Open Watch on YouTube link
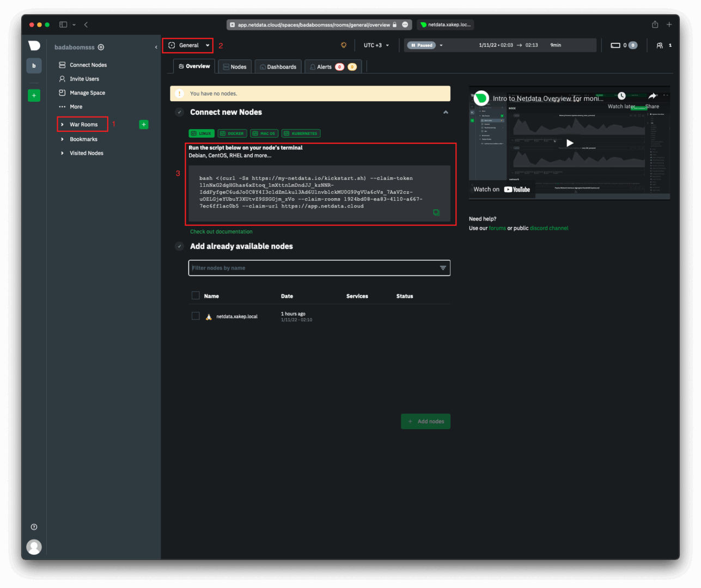This screenshot has height=588, width=701. [502, 189]
